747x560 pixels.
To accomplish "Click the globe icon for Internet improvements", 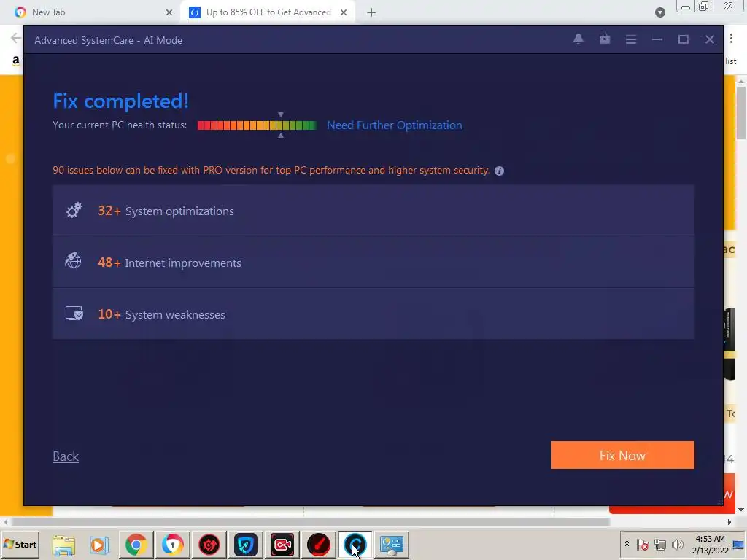I will (74, 262).
